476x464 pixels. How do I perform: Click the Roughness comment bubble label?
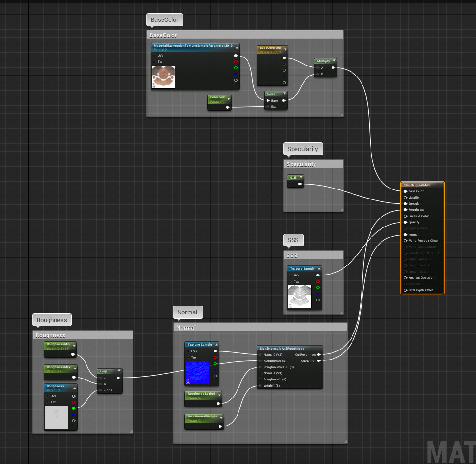click(x=52, y=320)
